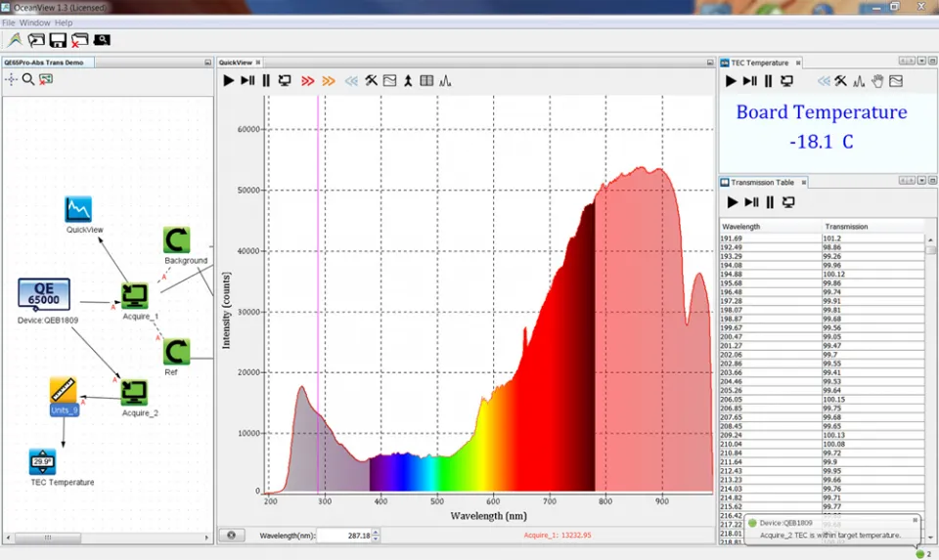Select the TEC Temperature node in schematic
The height and width of the screenshot is (560, 939).
[42, 462]
